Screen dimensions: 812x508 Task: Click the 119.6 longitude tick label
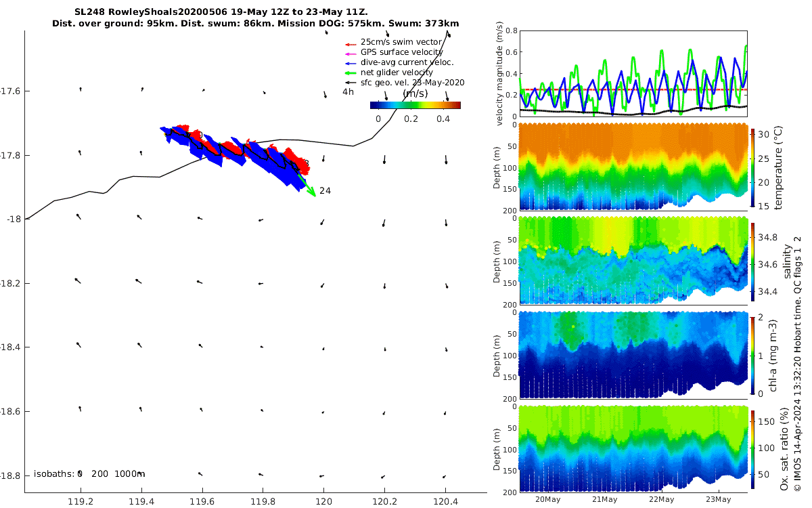click(x=202, y=502)
